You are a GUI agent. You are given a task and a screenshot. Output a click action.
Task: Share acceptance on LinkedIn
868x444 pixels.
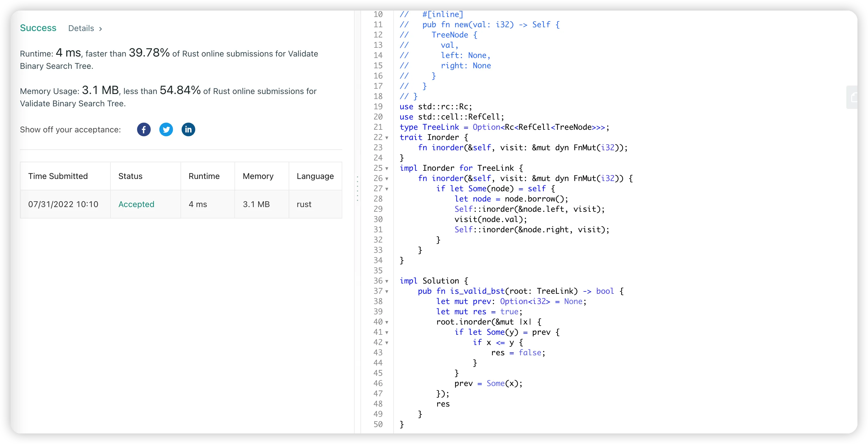coord(188,129)
